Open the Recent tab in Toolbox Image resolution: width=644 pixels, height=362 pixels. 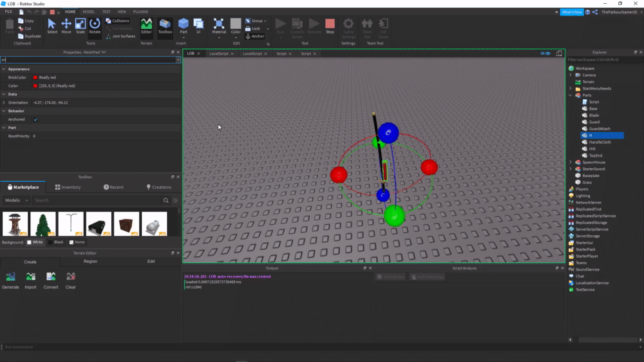point(113,187)
